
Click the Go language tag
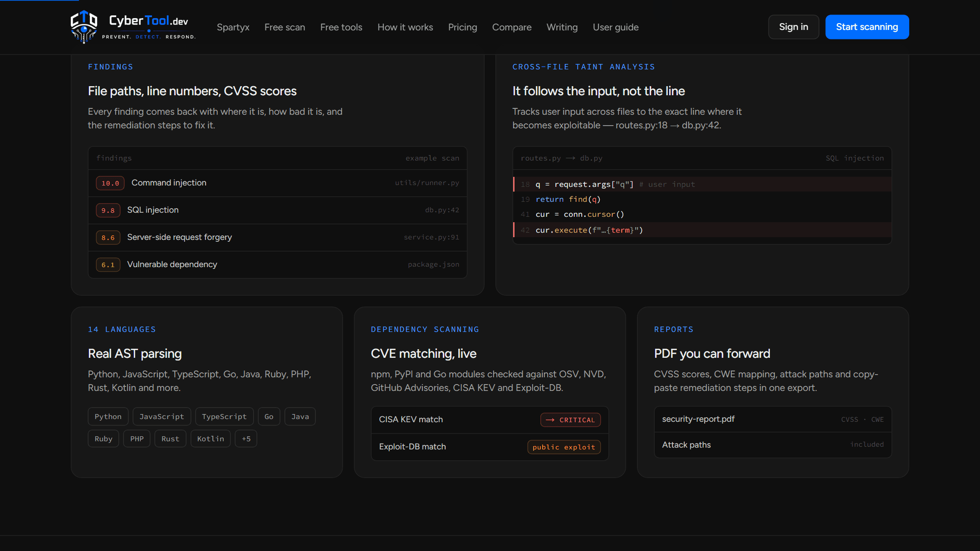pyautogui.click(x=269, y=416)
